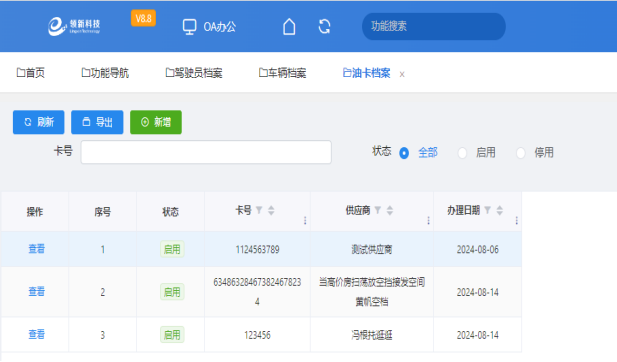This screenshot has height=362, width=617.
Task: Go to the home house icon
Action: click(x=289, y=27)
